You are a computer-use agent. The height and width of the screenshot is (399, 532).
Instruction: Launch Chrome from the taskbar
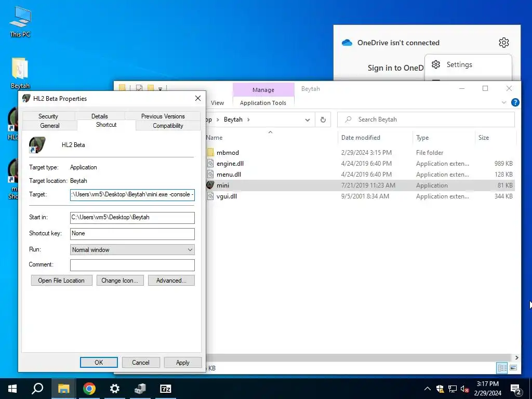tap(89, 389)
